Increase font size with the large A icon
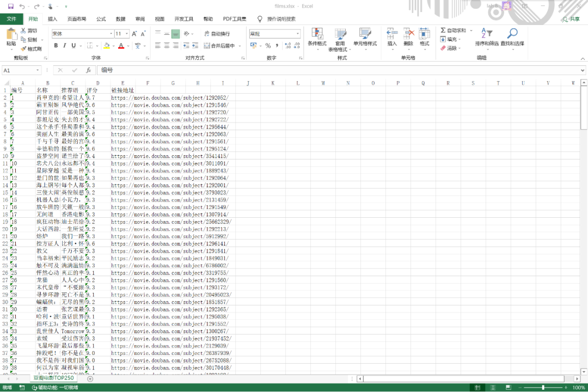This screenshot has height=392, width=588. point(134,34)
